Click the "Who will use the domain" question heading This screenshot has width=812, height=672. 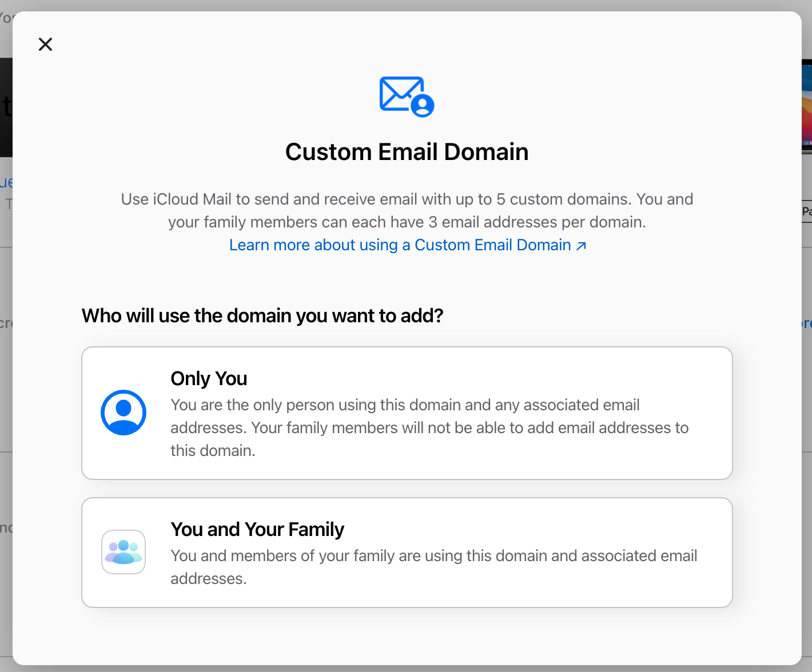click(x=262, y=315)
